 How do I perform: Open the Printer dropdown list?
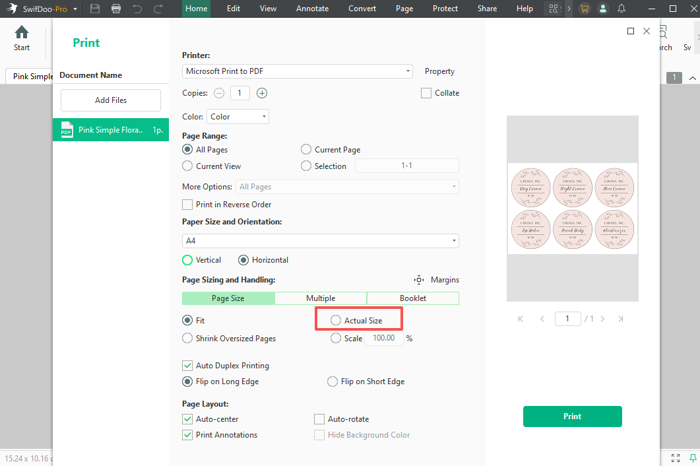[297, 72]
